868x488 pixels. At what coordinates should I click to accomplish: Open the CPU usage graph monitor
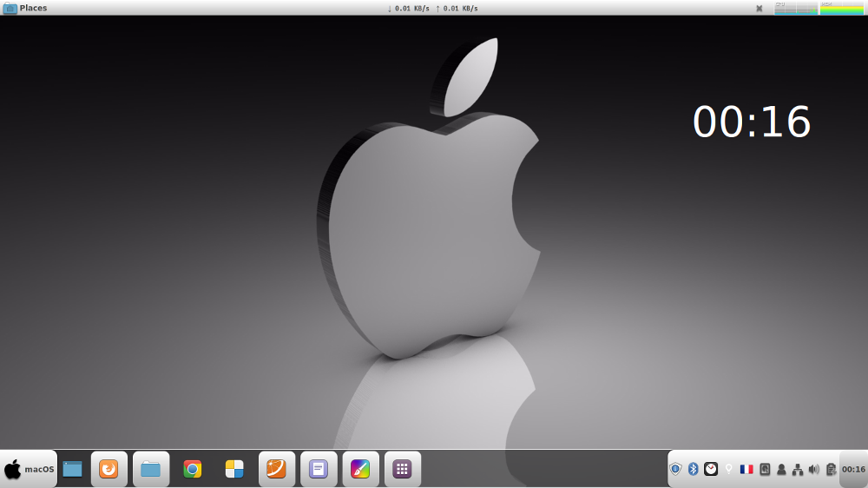[x=795, y=8]
